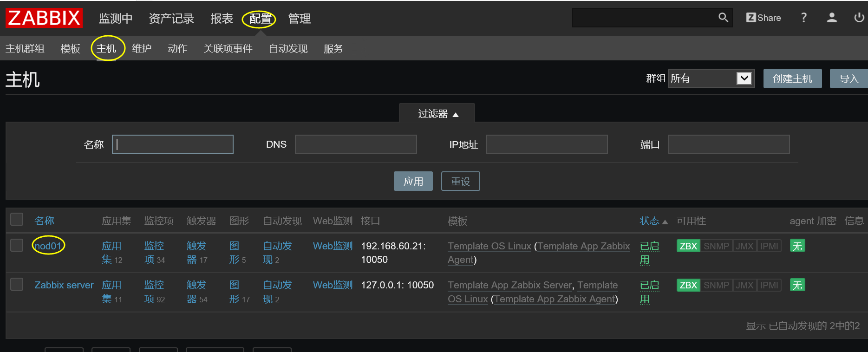This screenshot has width=868, height=352.
Task: Open 触发器 54 for Zabbix server
Action: click(x=197, y=292)
